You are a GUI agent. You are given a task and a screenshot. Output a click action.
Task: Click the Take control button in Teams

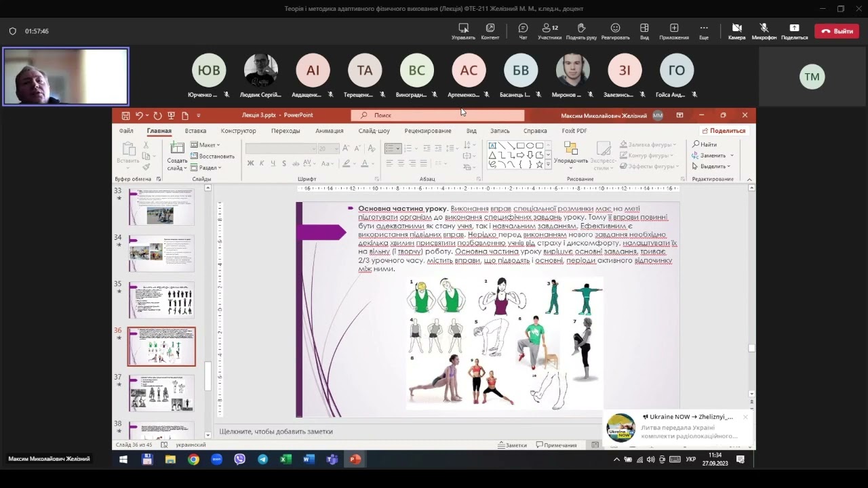pos(463,30)
